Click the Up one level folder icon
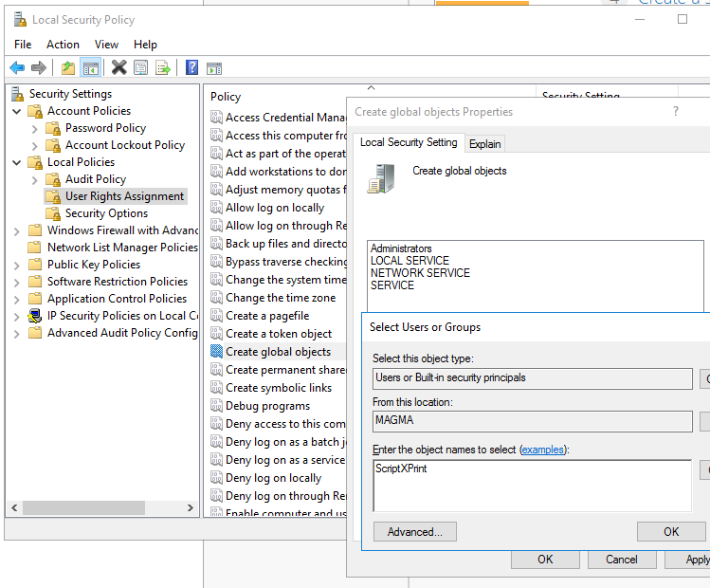Image resolution: width=710 pixels, height=588 pixels. click(67, 67)
